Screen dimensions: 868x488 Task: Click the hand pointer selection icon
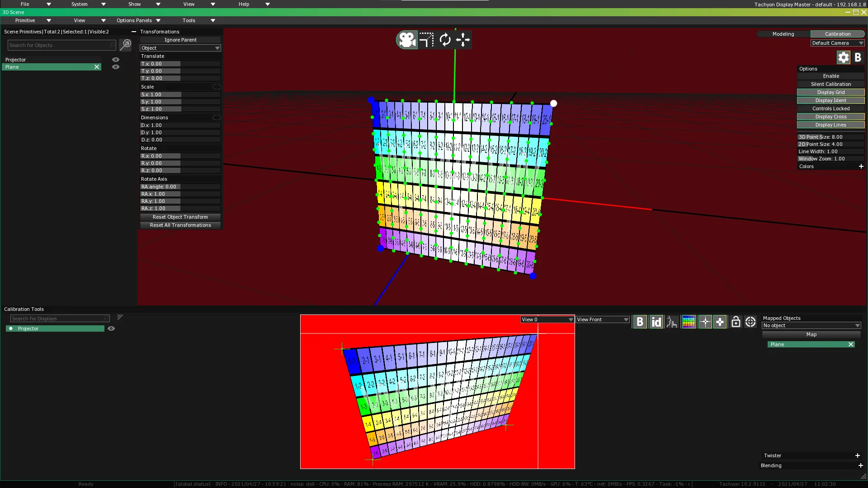coord(672,322)
